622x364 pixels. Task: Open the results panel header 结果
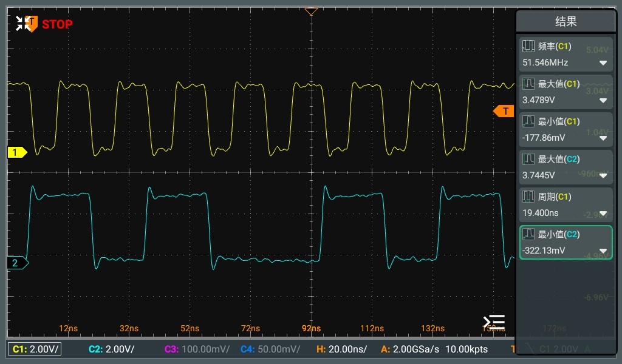coord(566,22)
